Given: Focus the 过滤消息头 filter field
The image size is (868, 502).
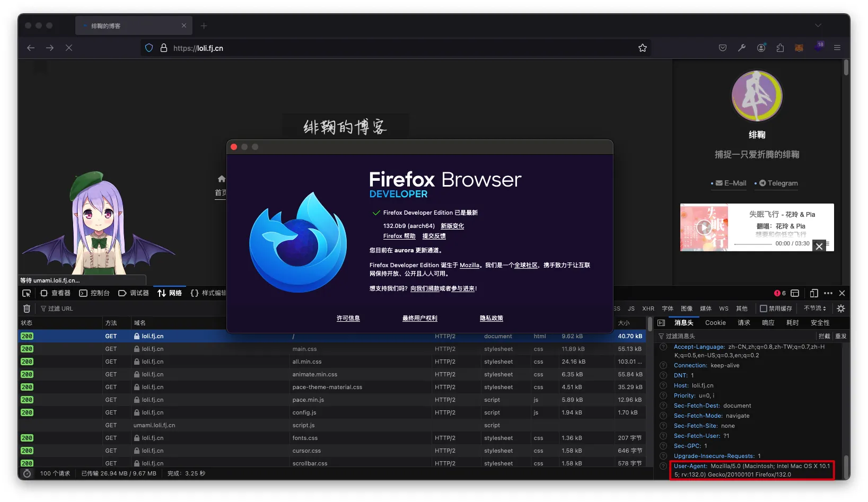Looking at the screenshot, I should [x=735, y=336].
